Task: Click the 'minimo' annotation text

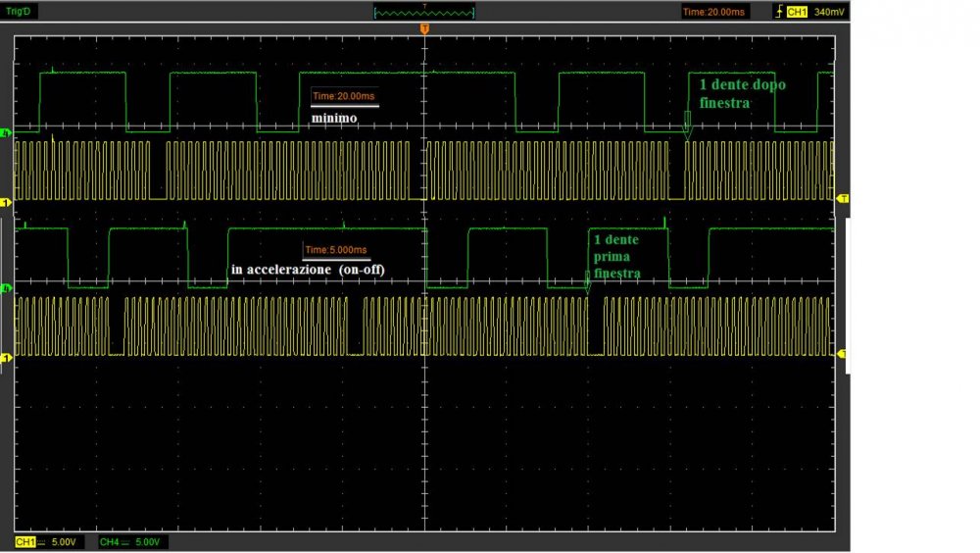Action: tap(334, 117)
